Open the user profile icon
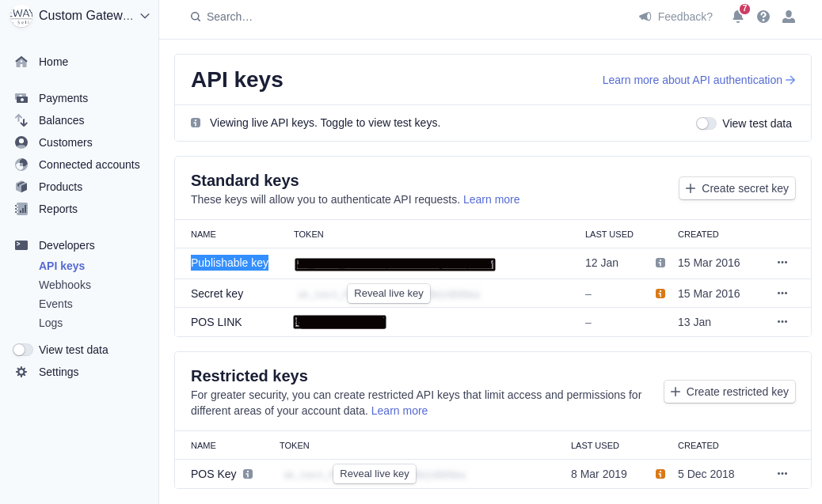Viewport: 822px width, 504px height. [x=789, y=17]
